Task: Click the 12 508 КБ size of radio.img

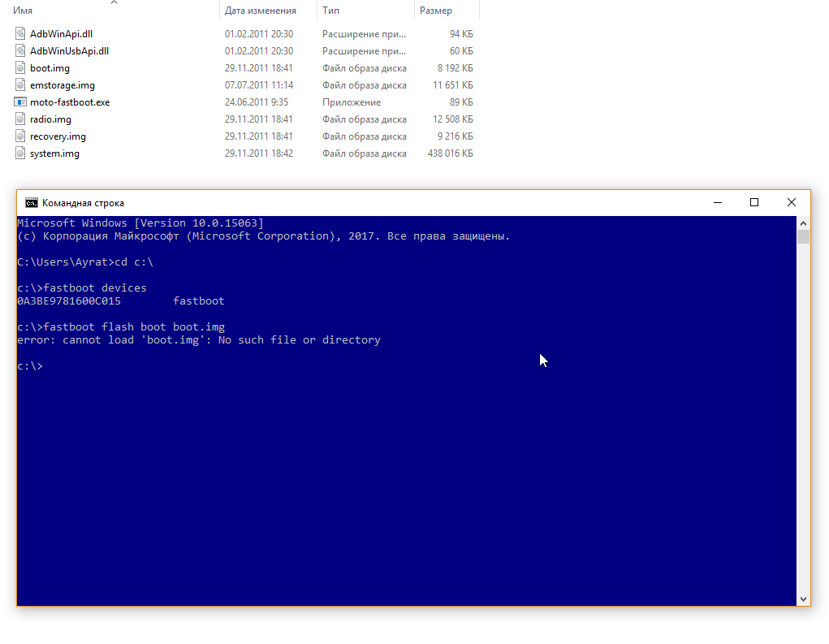Action: click(x=453, y=119)
